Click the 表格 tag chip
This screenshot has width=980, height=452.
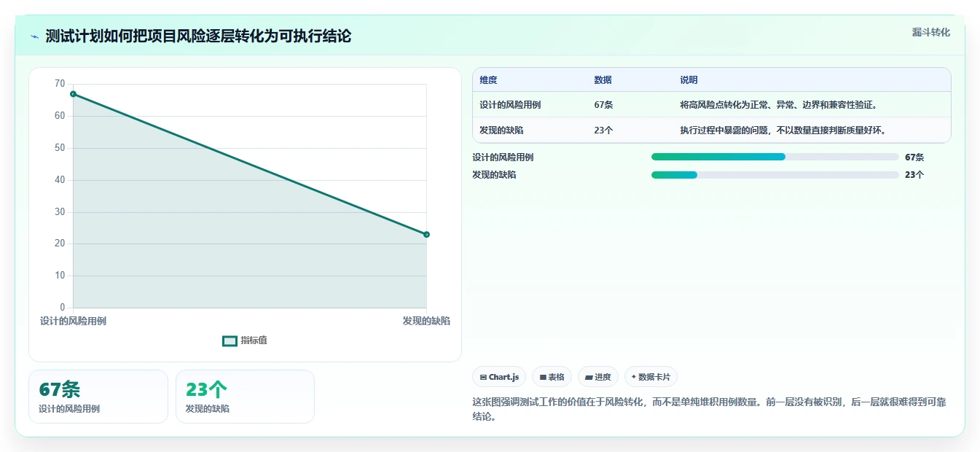pyautogui.click(x=552, y=377)
